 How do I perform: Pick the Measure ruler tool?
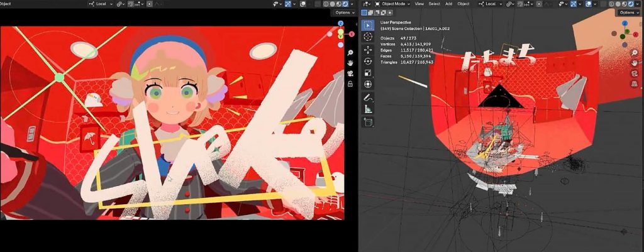368,110
